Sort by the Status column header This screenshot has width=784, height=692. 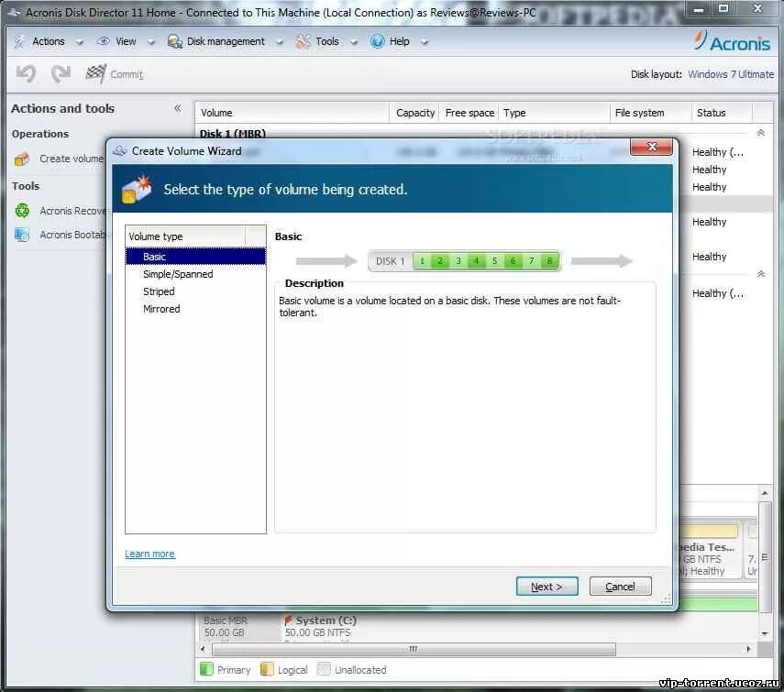pyautogui.click(x=722, y=113)
